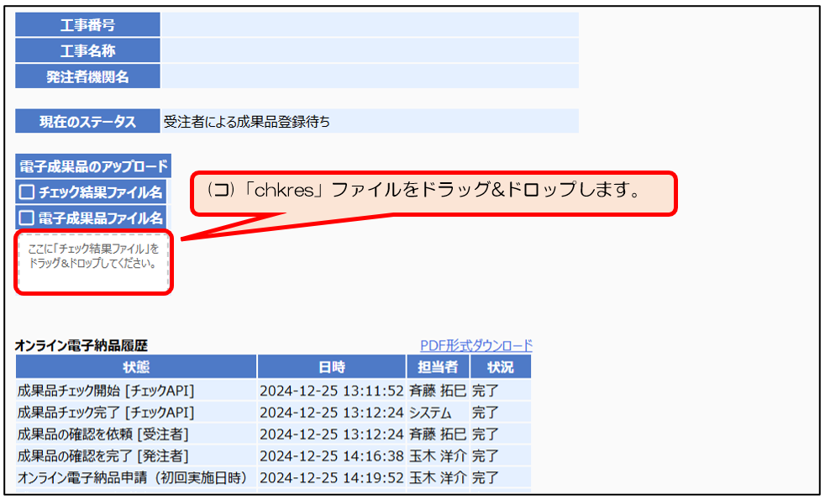
Task: Click the 状態 column header
Action: click(135, 367)
